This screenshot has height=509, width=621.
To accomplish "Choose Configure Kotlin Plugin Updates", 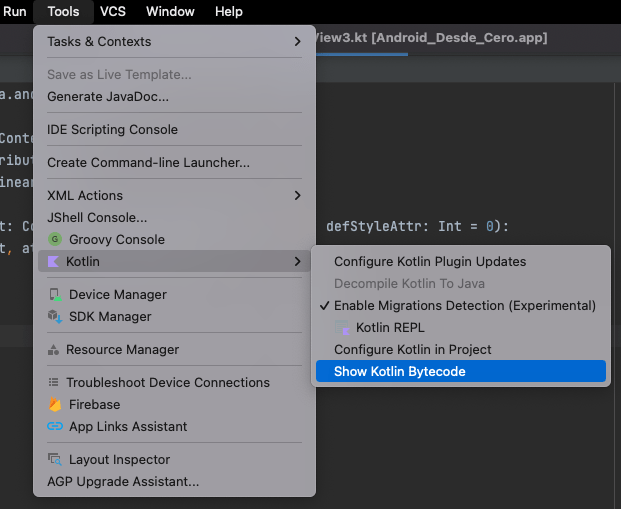I will [x=461, y=261].
